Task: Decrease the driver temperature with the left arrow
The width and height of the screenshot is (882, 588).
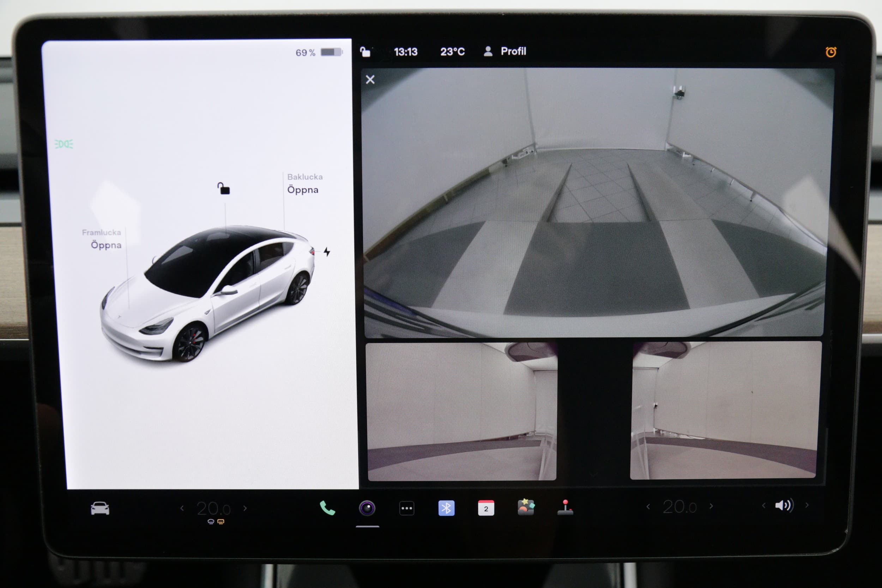Action: [182, 508]
